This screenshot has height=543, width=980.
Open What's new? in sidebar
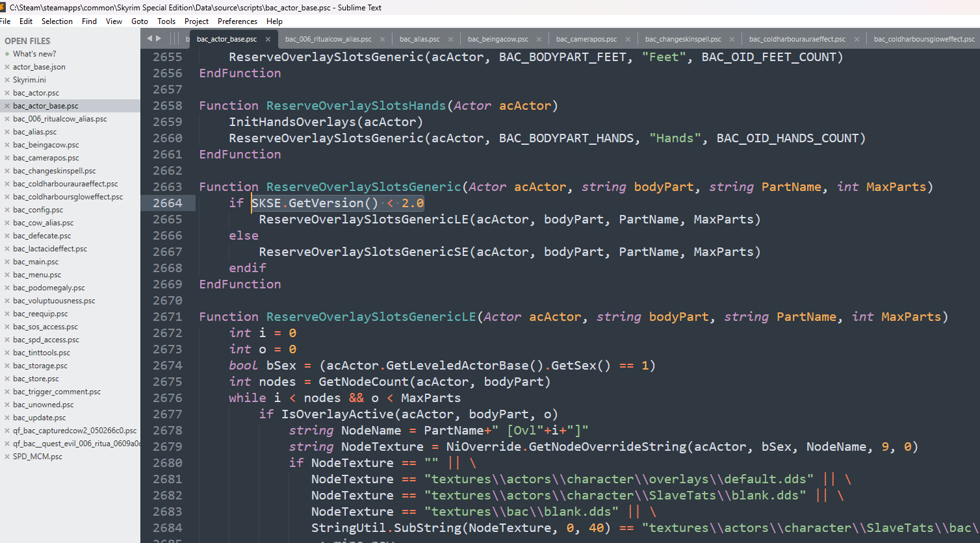34,54
